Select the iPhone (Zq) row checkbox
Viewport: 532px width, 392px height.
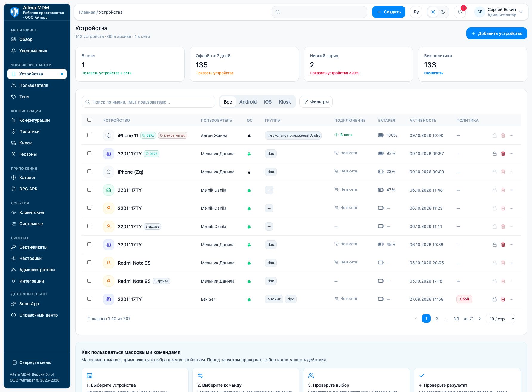coord(89,172)
